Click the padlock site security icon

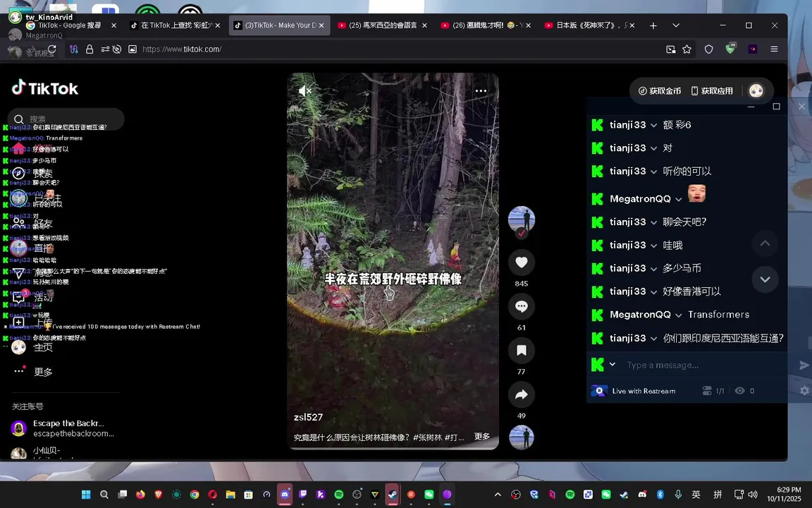(90, 49)
